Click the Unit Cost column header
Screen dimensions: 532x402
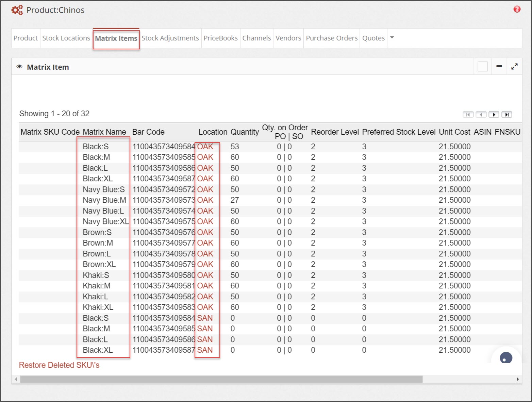click(x=454, y=132)
